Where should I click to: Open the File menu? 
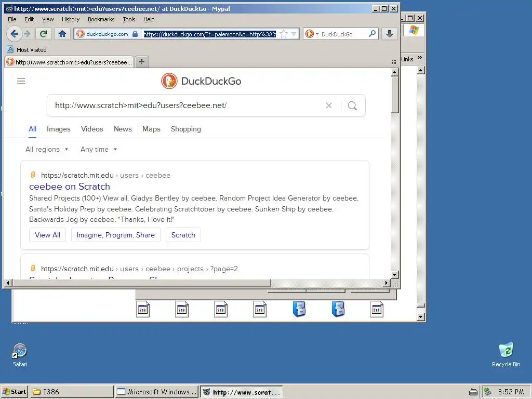coord(12,19)
